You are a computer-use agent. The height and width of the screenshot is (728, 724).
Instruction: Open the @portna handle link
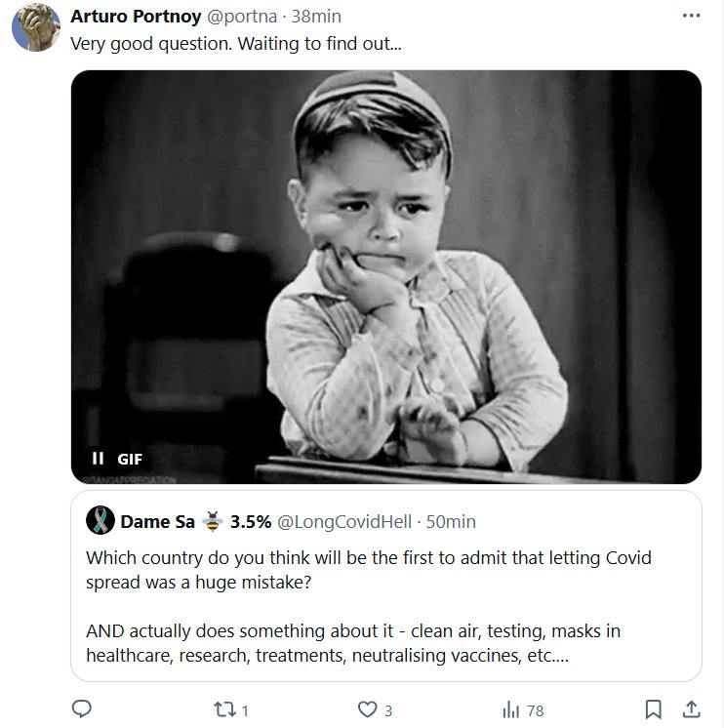pyautogui.click(x=243, y=17)
